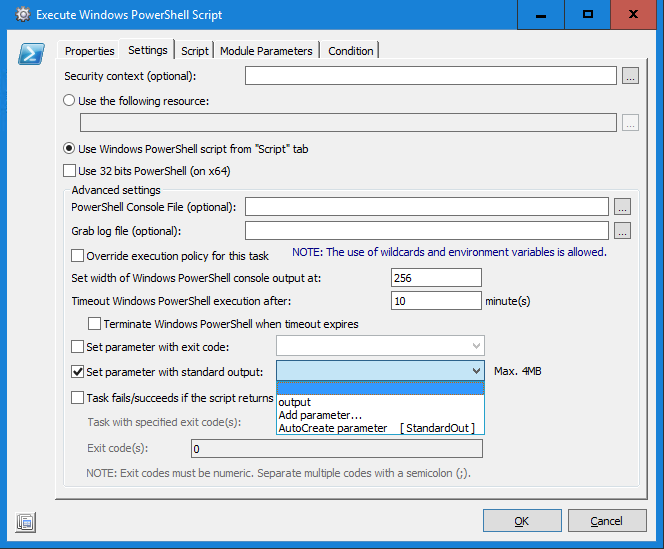Enable 'Use 32 bits PowerShell (on x64)'
Screen dimensions: 664x549
point(69,171)
